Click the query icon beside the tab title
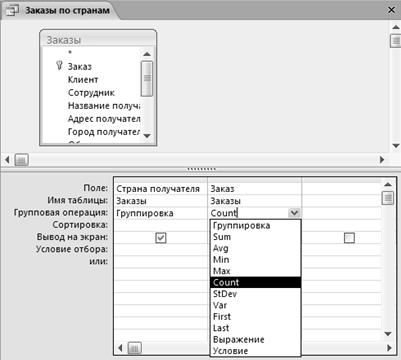This screenshot has width=401, height=360. tap(12, 11)
